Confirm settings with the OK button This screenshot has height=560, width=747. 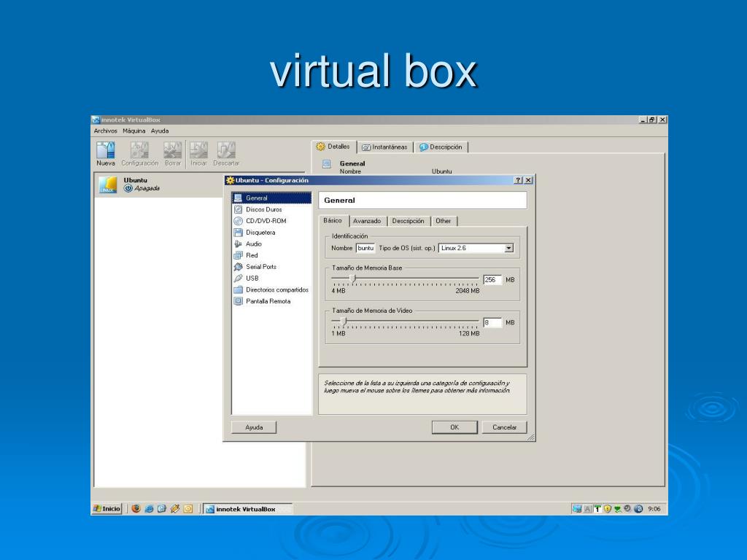click(454, 427)
